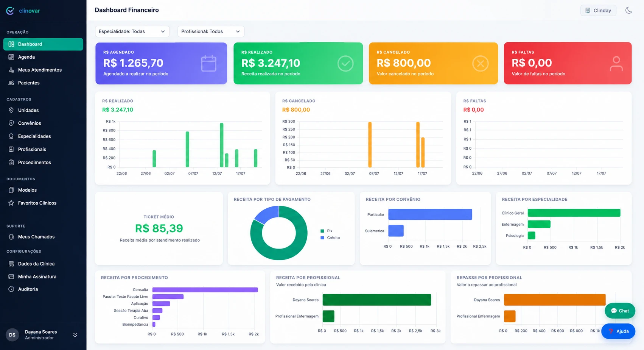Click the Agenda calendar icon
Screen dimensions: 644x350
coord(11,57)
